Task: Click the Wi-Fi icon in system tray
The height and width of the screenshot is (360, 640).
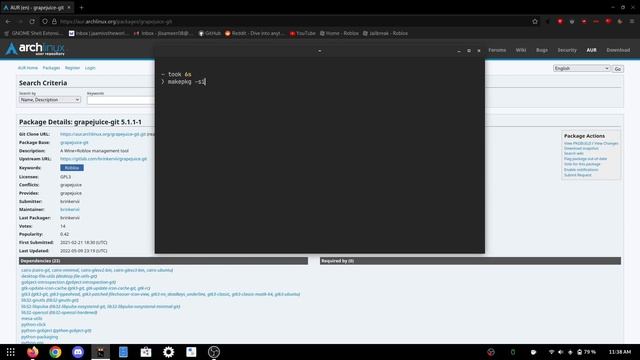Action: click(x=551, y=352)
